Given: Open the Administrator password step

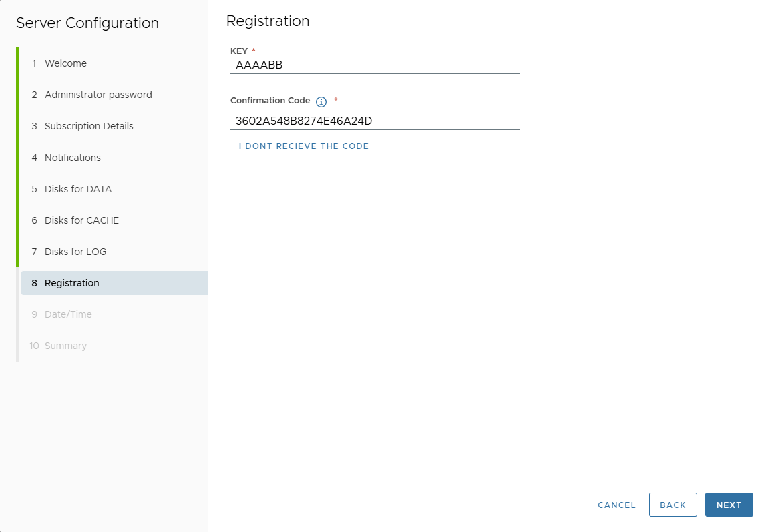Looking at the screenshot, I should tap(98, 95).
